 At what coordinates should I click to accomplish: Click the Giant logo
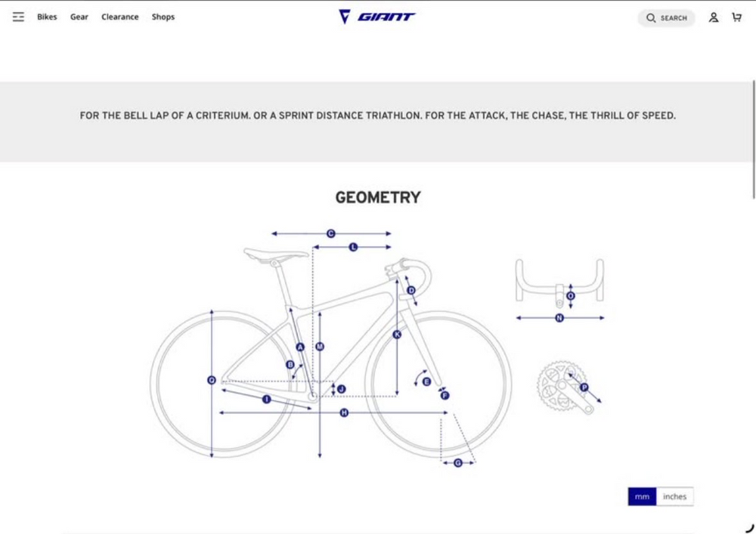(x=377, y=17)
